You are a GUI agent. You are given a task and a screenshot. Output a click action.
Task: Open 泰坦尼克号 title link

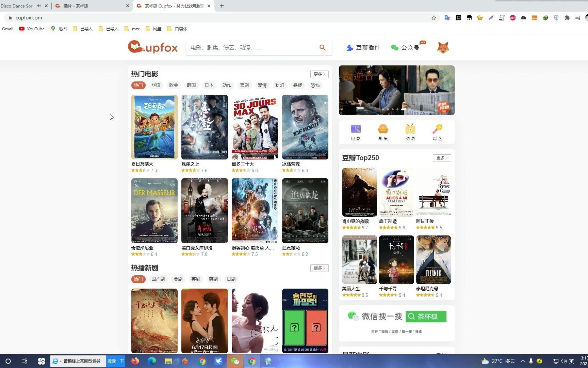pos(427,289)
